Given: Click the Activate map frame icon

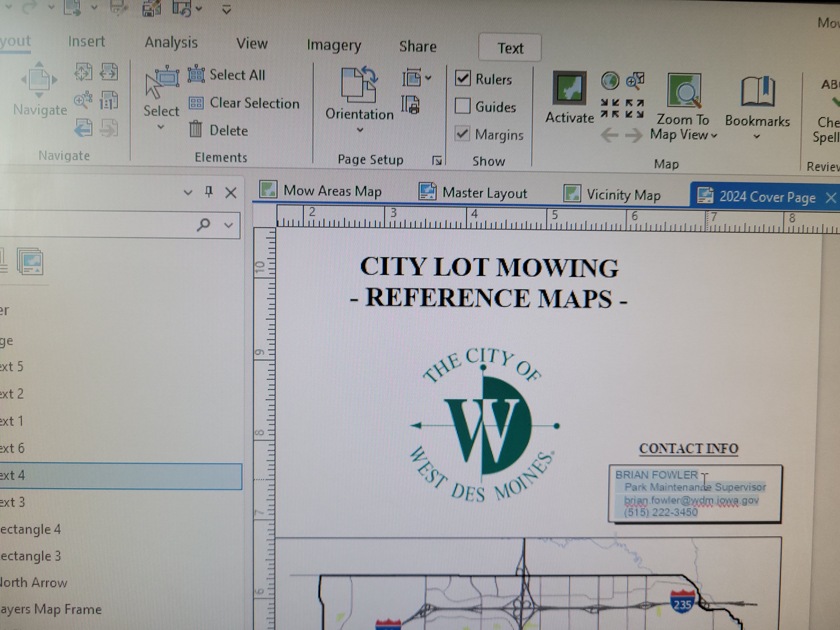Looking at the screenshot, I should [569, 89].
